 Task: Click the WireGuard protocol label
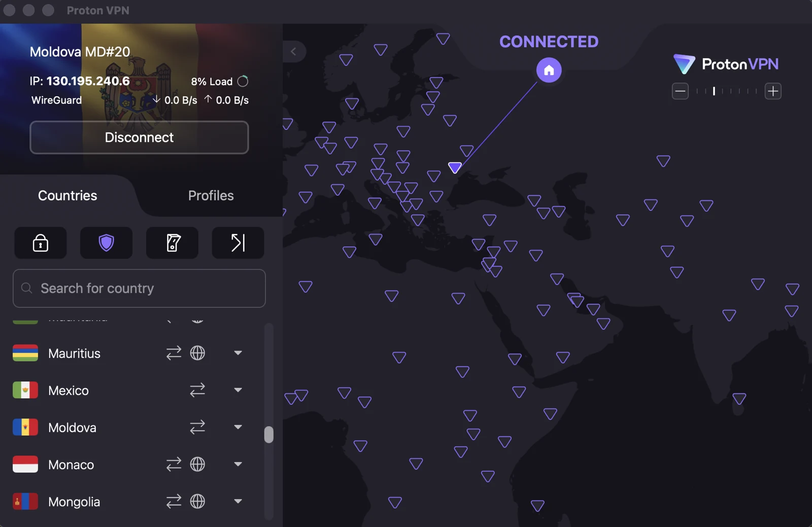point(56,100)
